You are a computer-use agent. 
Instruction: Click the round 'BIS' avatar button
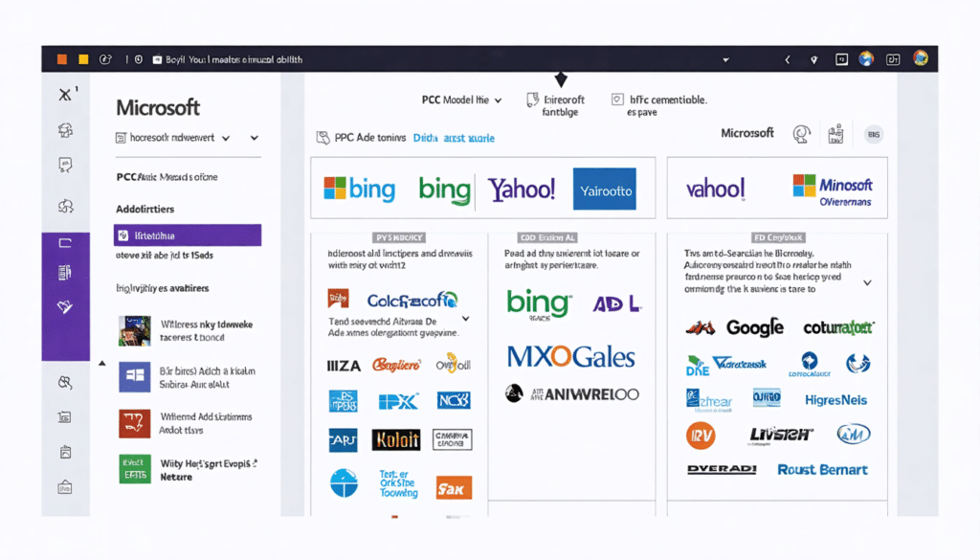[874, 134]
